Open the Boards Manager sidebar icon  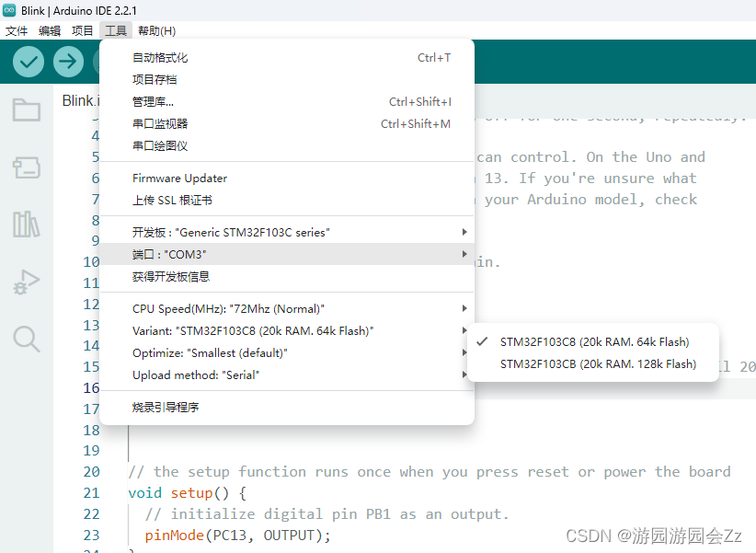(27, 167)
